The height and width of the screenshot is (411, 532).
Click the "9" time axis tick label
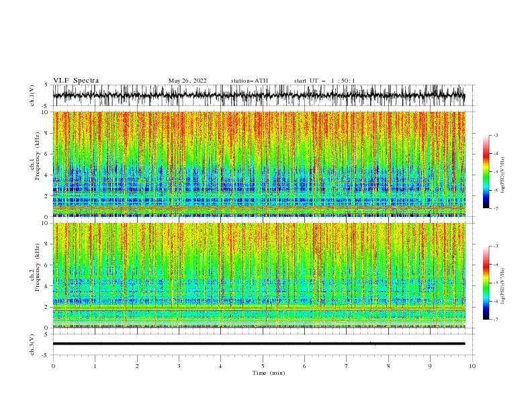[430, 366]
